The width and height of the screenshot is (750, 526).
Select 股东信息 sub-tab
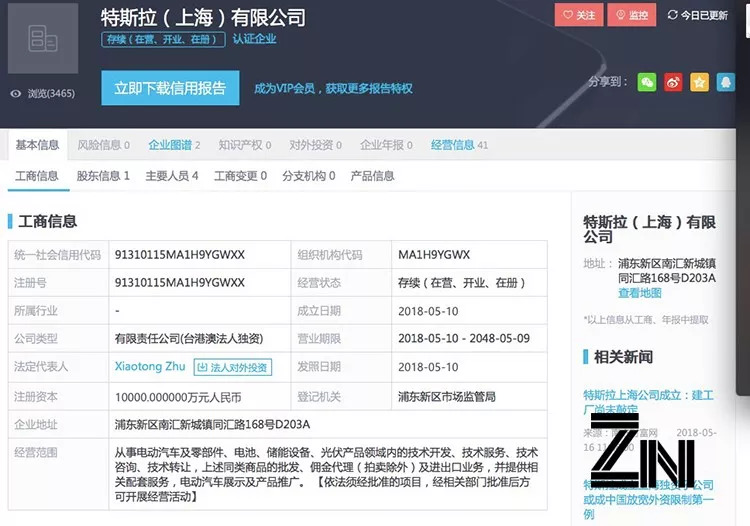(x=103, y=176)
